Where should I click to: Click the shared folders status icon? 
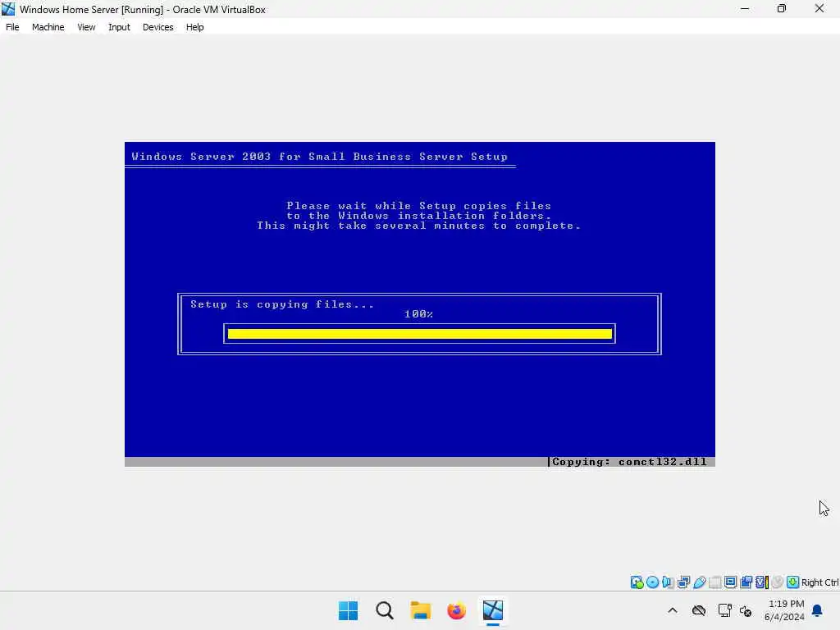pyautogui.click(x=714, y=582)
